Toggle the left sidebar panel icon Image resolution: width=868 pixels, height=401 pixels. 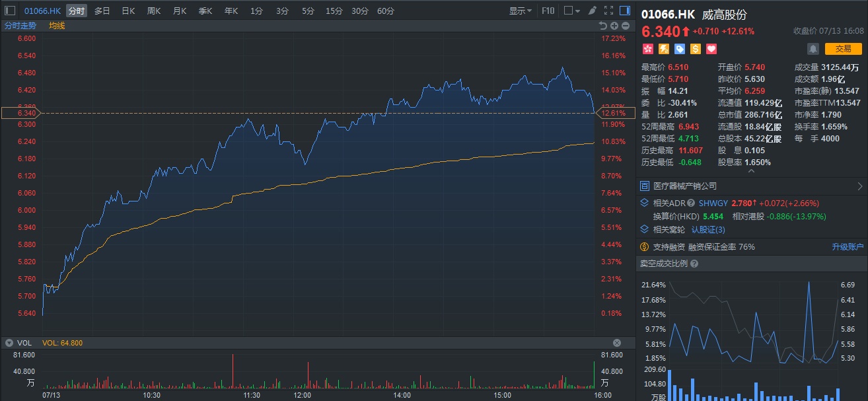10,11
